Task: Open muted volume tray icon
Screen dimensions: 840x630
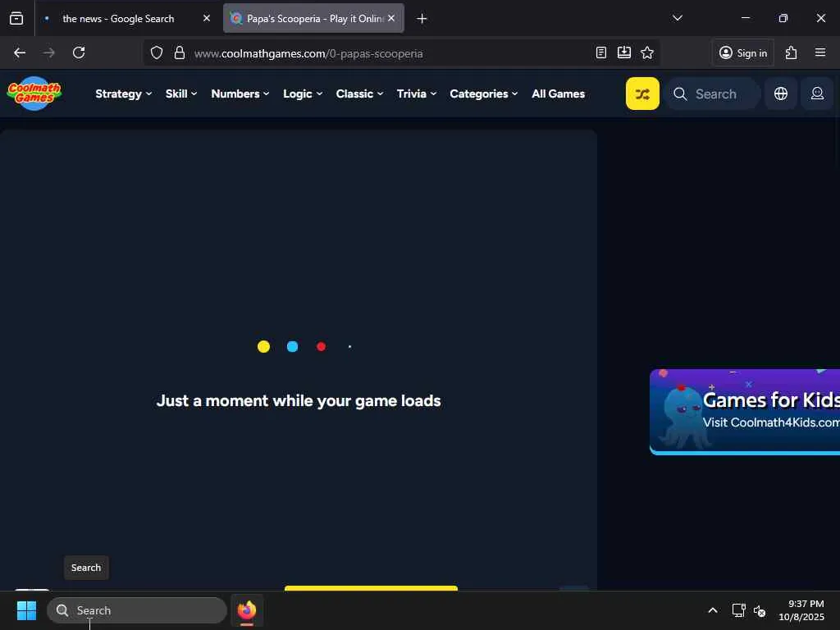Action: (x=759, y=610)
